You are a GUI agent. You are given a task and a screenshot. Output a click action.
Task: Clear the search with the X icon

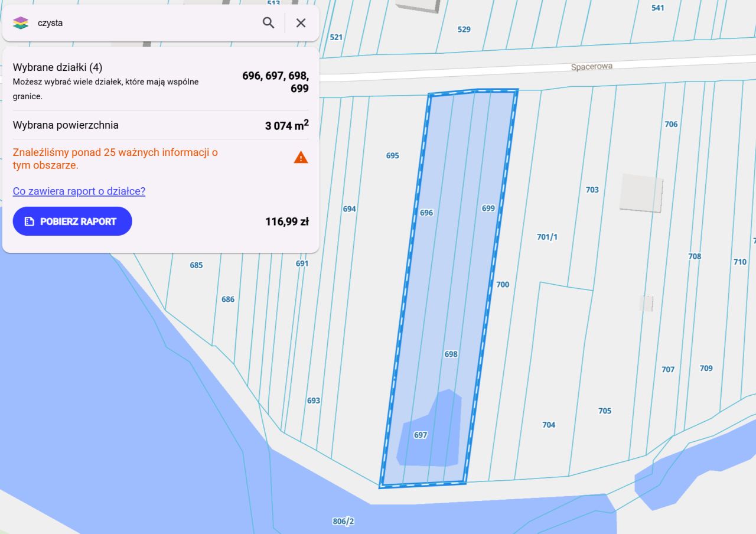pos(301,23)
